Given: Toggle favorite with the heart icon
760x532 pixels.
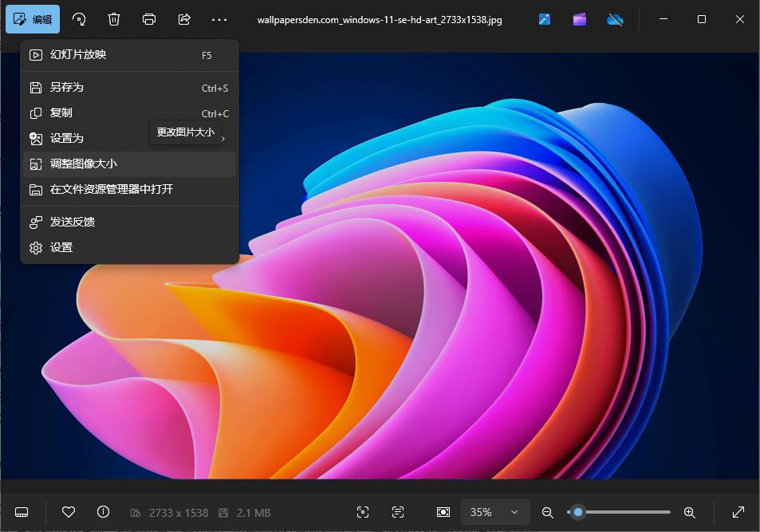Looking at the screenshot, I should pyautogui.click(x=69, y=512).
